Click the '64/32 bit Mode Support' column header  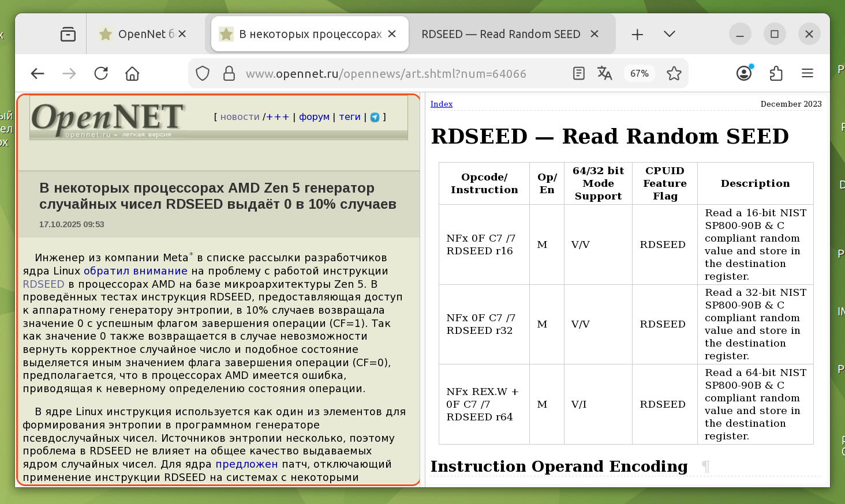598,183
